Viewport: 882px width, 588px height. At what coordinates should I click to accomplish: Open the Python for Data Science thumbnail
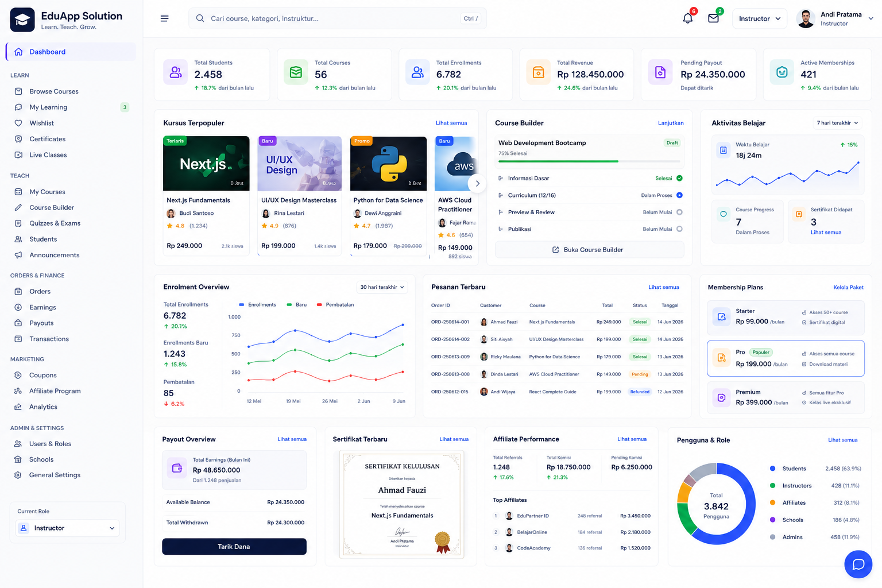pyautogui.click(x=388, y=164)
